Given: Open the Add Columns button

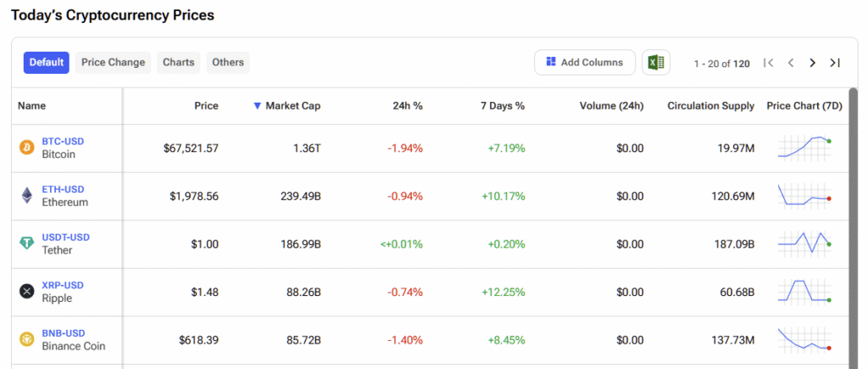Looking at the screenshot, I should pos(585,62).
